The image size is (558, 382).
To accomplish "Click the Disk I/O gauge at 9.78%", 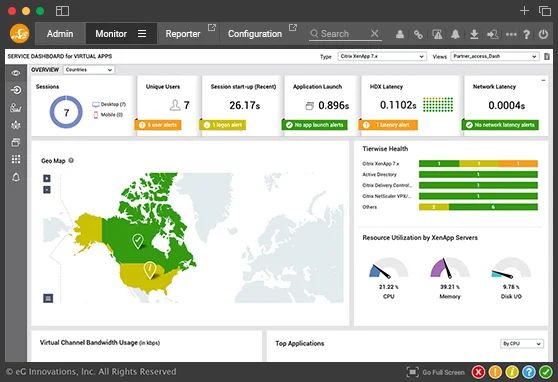I will pos(511,268).
